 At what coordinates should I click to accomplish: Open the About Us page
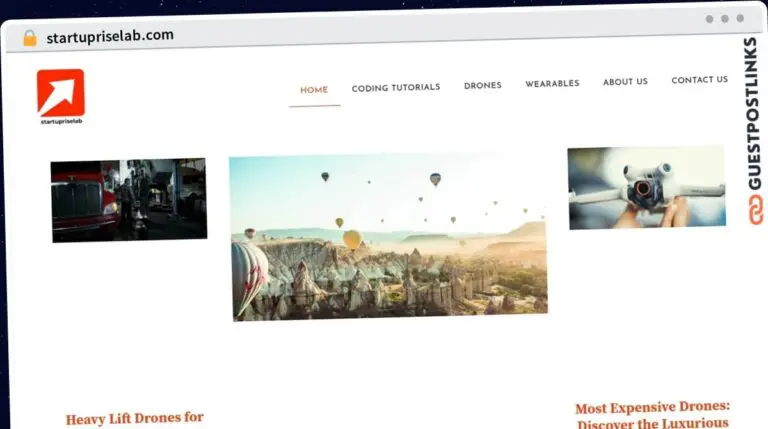[625, 82]
